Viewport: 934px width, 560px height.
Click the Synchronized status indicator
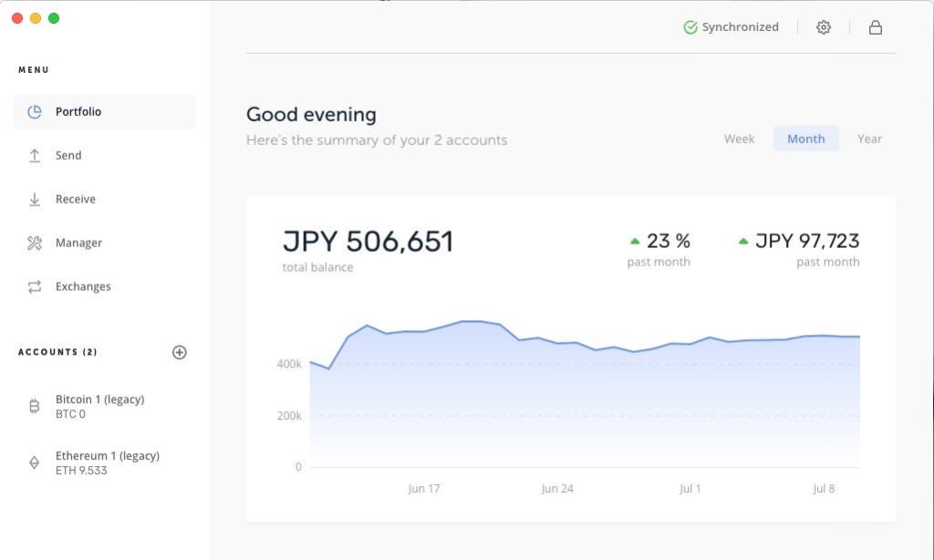(x=732, y=27)
